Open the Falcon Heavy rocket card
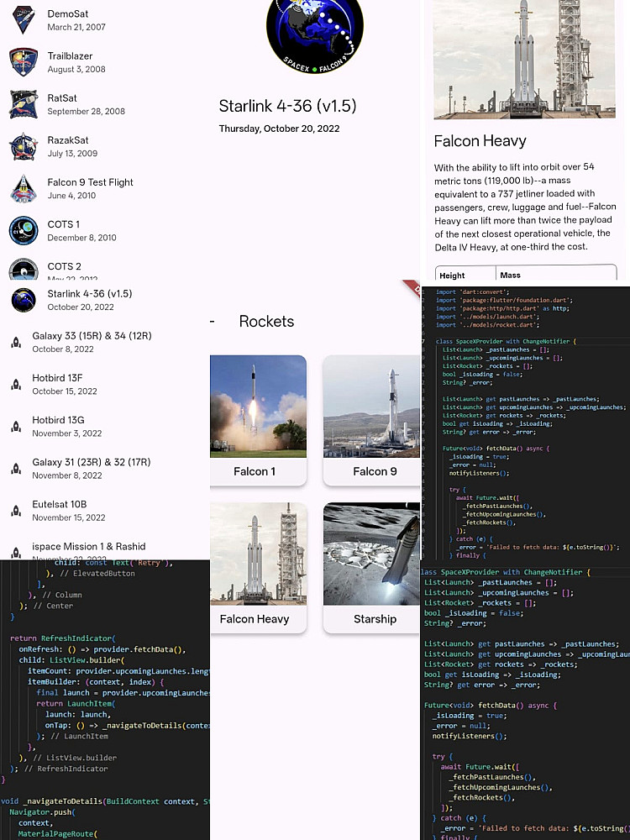 tap(258, 568)
